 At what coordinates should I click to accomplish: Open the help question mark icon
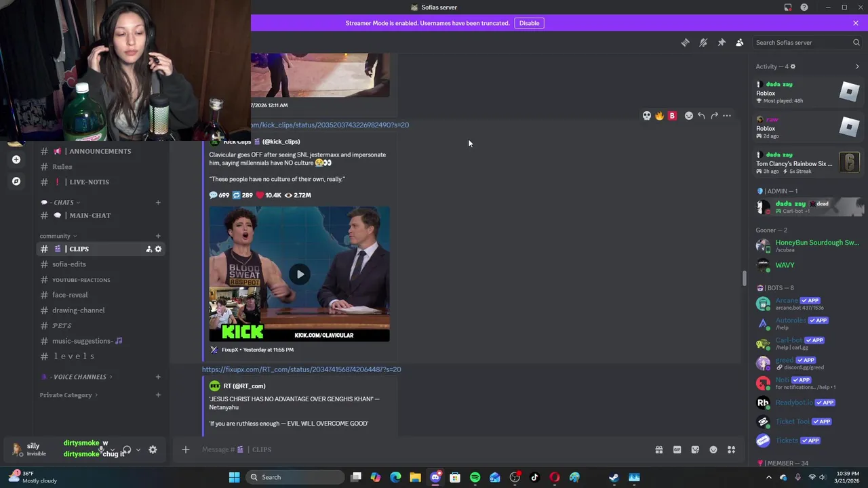click(804, 7)
